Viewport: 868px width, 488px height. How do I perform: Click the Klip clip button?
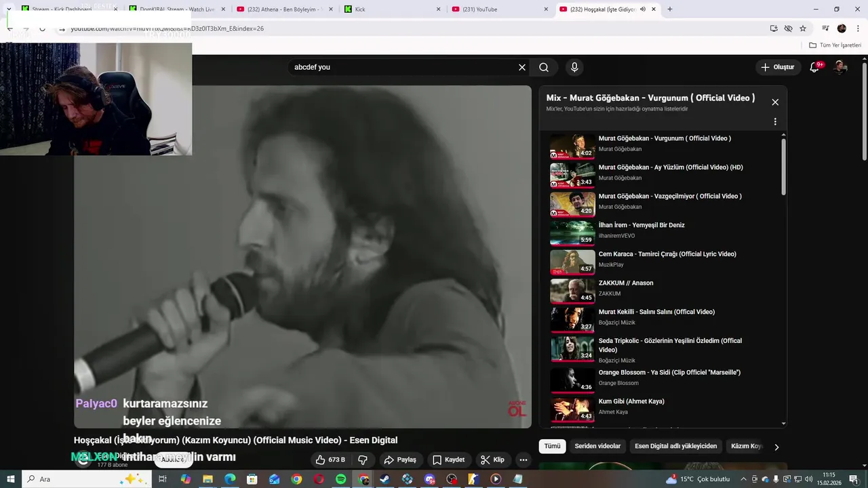point(493,460)
